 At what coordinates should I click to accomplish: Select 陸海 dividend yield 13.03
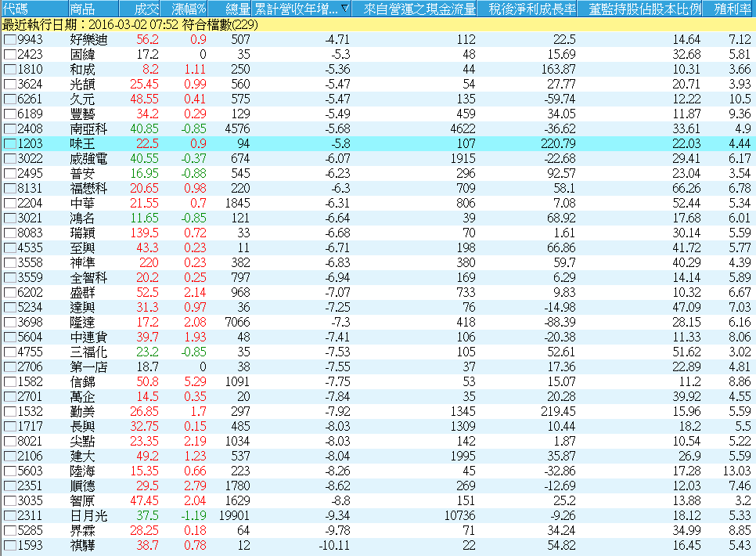point(736,471)
